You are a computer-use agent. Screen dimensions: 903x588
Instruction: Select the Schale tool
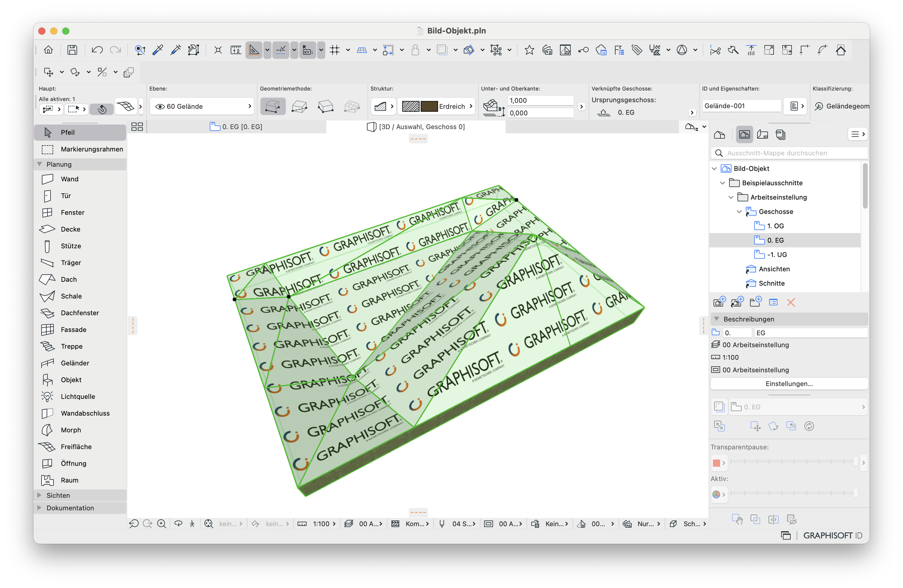pos(80,296)
